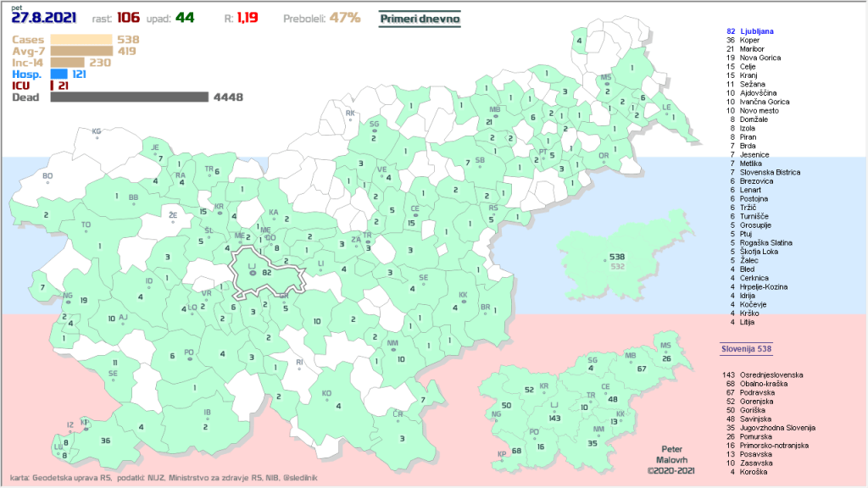Viewport: 868px width, 488px height.
Task: Select the Novo mesto NM map marker
Action: point(392,349)
